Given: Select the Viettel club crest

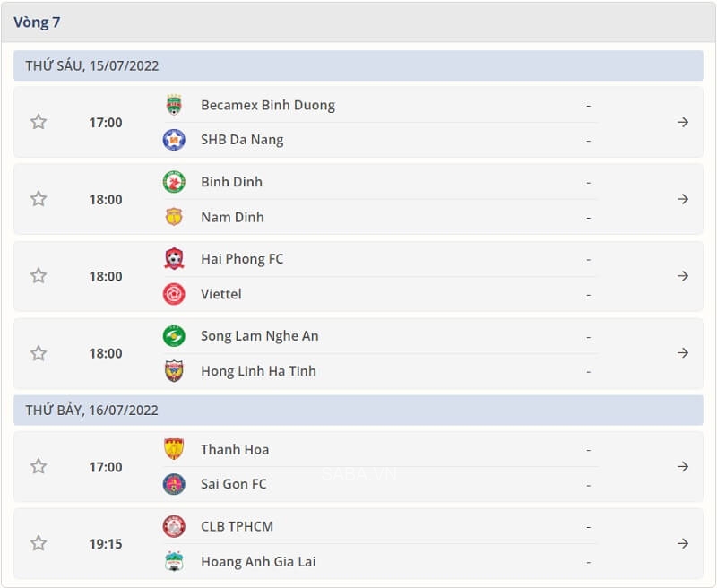Looking at the screenshot, I should point(176,294).
